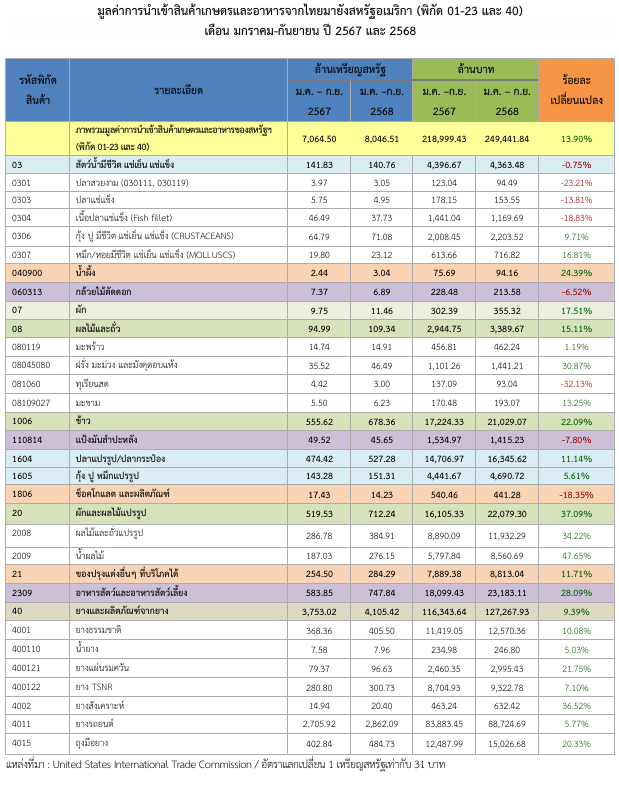Screen dimensions: 619x788
Task: Click the orange ร้อยละเปลี่ยนแปลง column header
Action: 574,89
